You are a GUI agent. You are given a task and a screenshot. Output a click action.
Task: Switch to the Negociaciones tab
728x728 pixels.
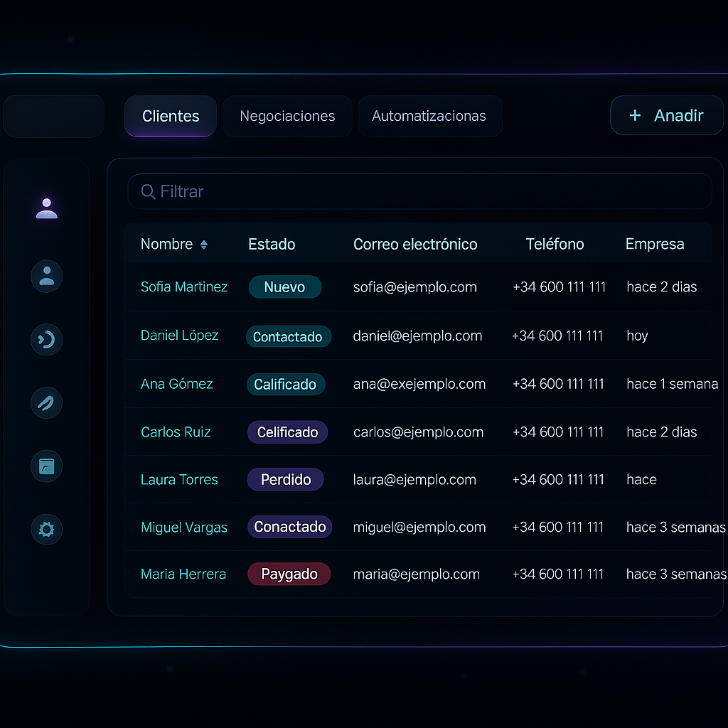click(x=287, y=116)
